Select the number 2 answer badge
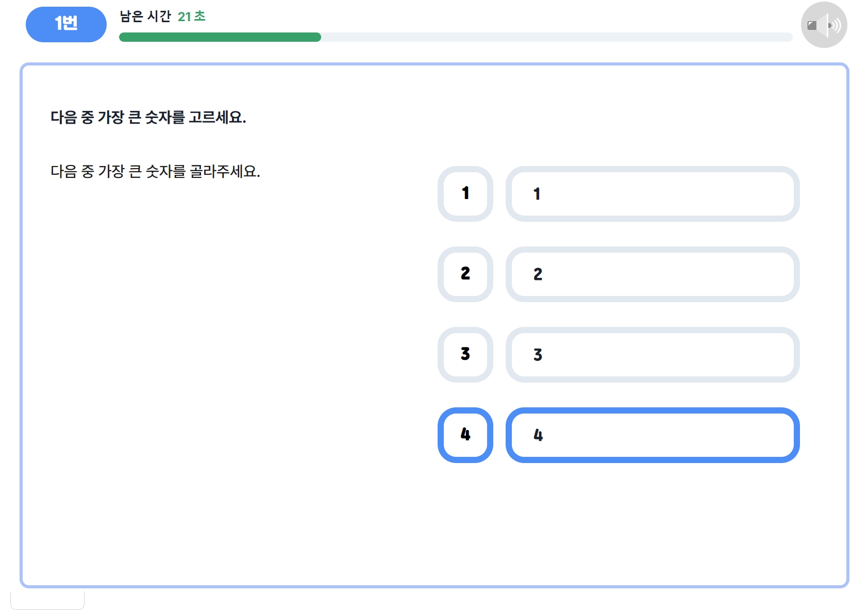The image size is (868, 610). [465, 274]
